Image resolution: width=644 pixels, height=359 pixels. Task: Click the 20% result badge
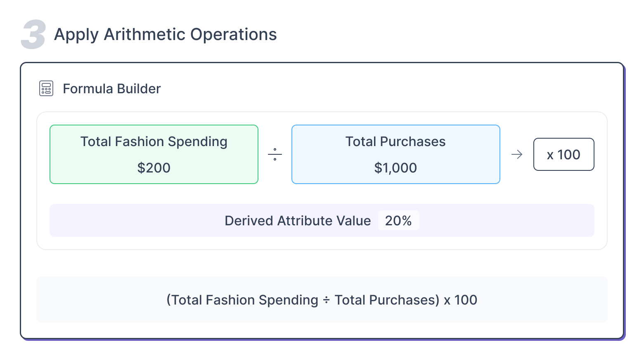(398, 221)
